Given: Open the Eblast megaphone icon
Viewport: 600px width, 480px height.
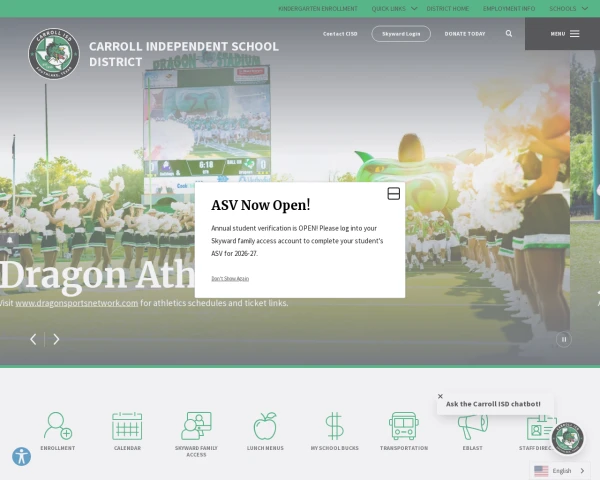Looking at the screenshot, I should coord(473,427).
